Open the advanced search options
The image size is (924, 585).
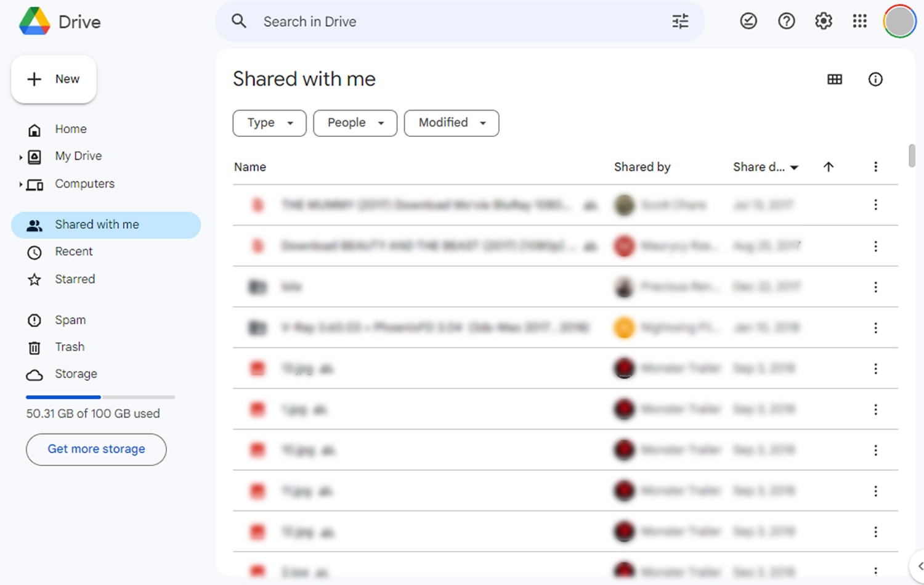680,21
